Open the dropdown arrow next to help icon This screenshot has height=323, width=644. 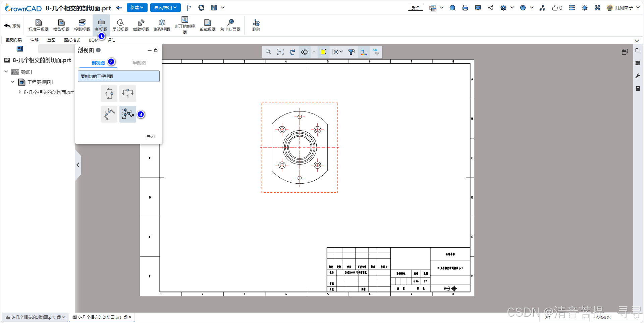click(x=532, y=7)
